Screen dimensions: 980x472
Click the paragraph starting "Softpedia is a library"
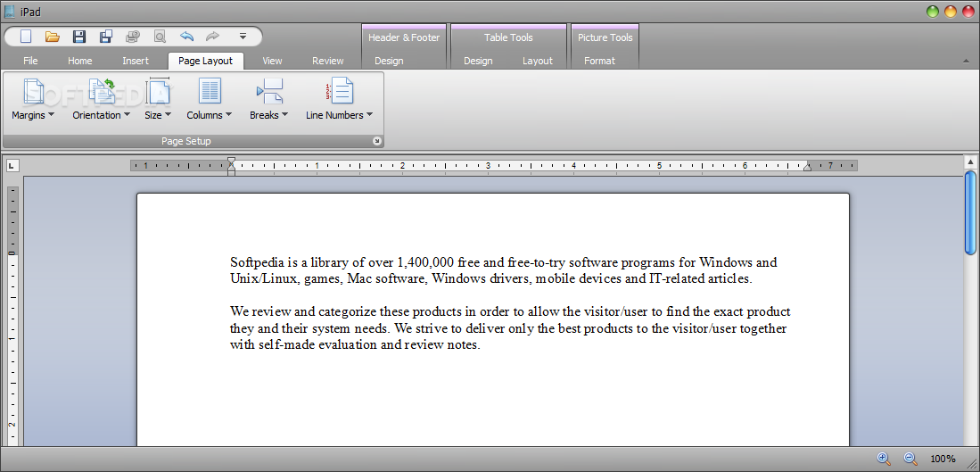(503, 270)
